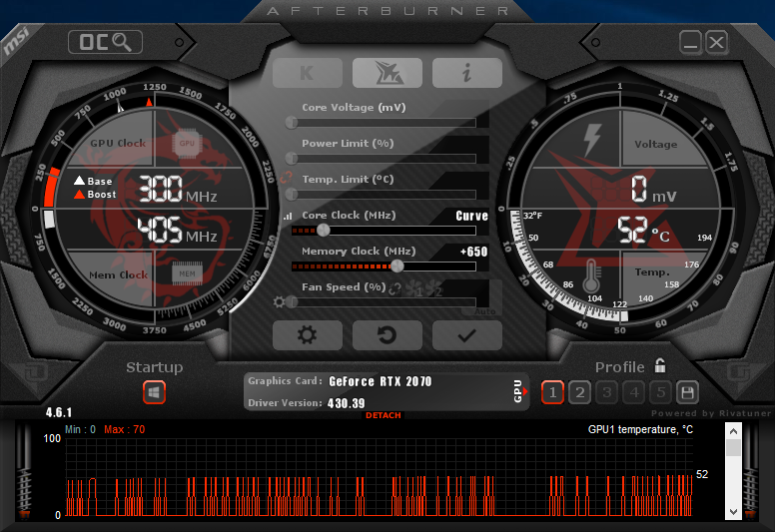
Task: Select profile slot 1
Action: pos(552,392)
